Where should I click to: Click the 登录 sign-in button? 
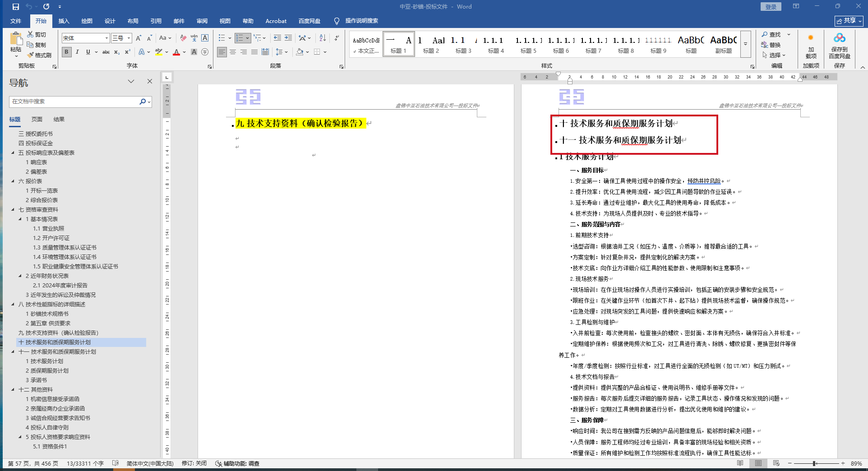771,6
